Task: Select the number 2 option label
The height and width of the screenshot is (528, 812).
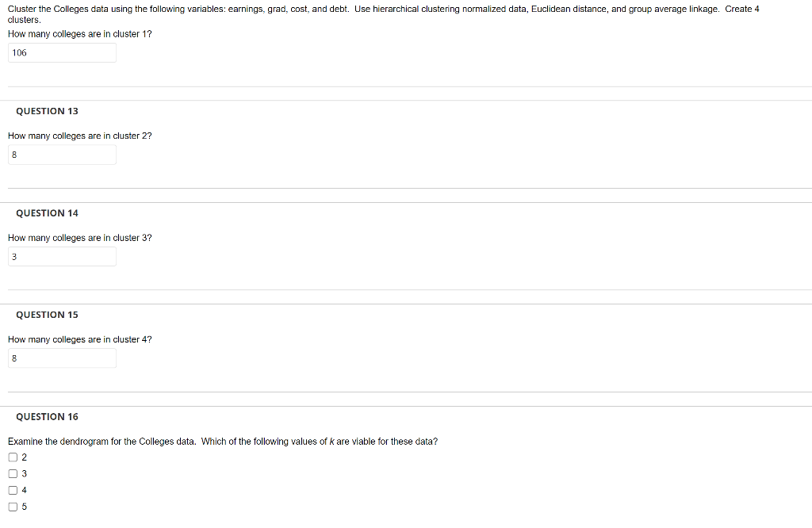Action: (24, 457)
